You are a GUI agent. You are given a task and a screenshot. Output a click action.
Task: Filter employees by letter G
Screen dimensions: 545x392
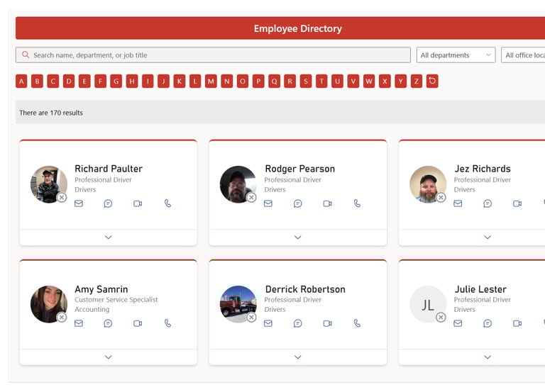click(x=116, y=82)
